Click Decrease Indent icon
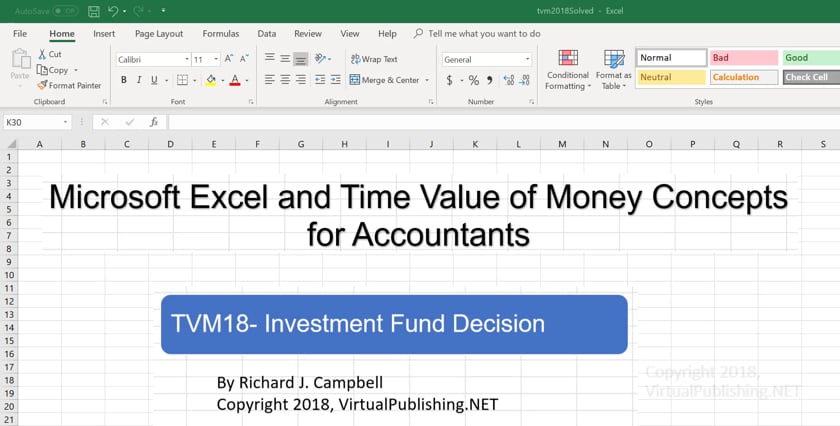 tap(320, 80)
